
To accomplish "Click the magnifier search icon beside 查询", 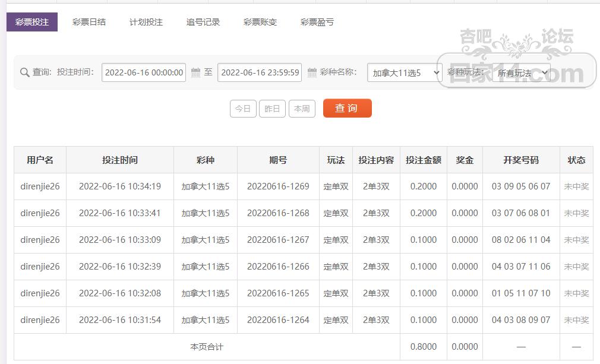I will pyautogui.click(x=24, y=72).
